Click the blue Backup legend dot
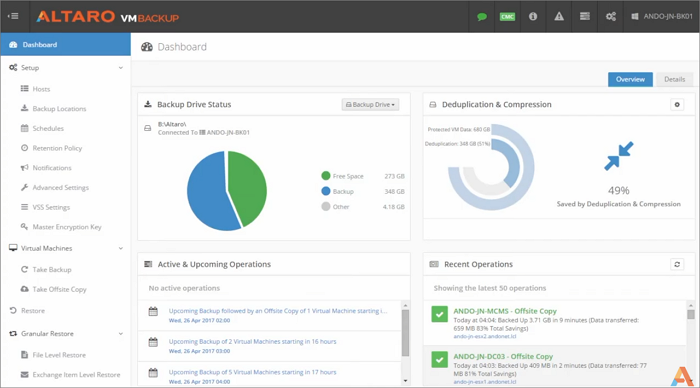Image resolution: width=700 pixels, height=388 pixels. pyautogui.click(x=325, y=191)
